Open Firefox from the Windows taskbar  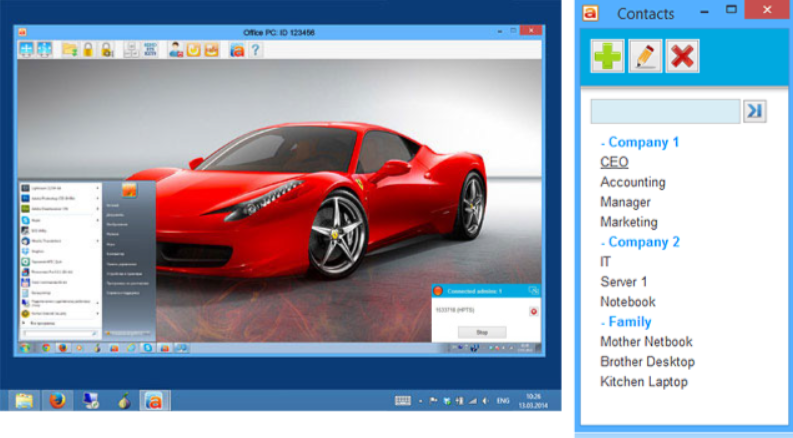pyautogui.click(x=57, y=401)
